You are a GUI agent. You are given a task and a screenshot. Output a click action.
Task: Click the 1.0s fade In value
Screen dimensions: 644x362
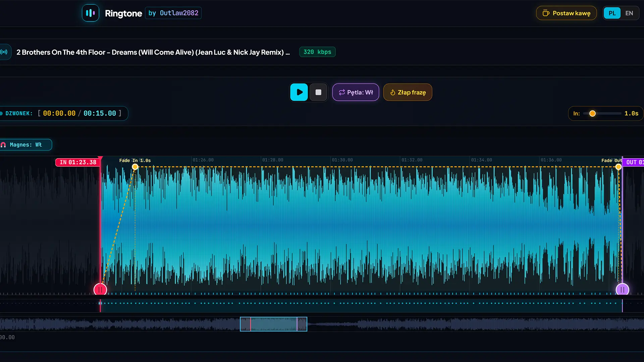(x=631, y=114)
